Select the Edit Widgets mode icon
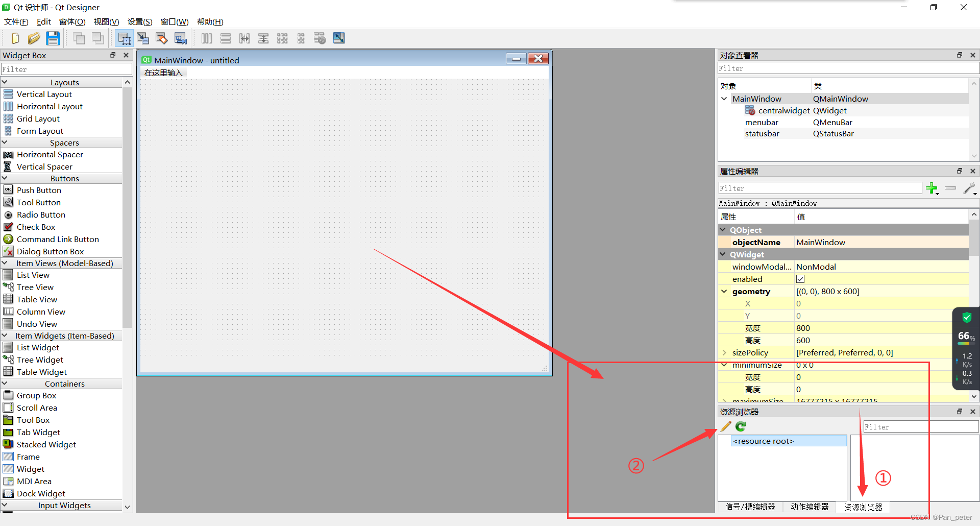The height and width of the screenshot is (526, 980). (x=124, y=38)
